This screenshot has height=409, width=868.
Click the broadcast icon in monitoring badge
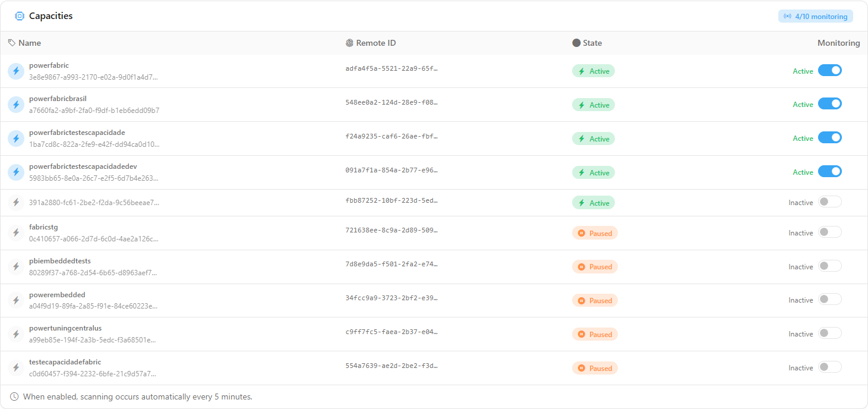pyautogui.click(x=788, y=17)
